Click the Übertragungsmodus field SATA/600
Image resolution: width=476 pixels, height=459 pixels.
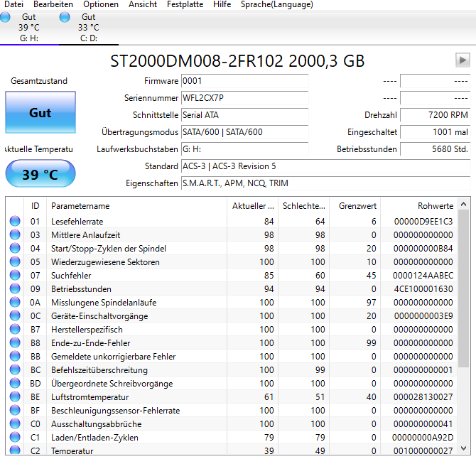pyautogui.click(x=244, y=132)
